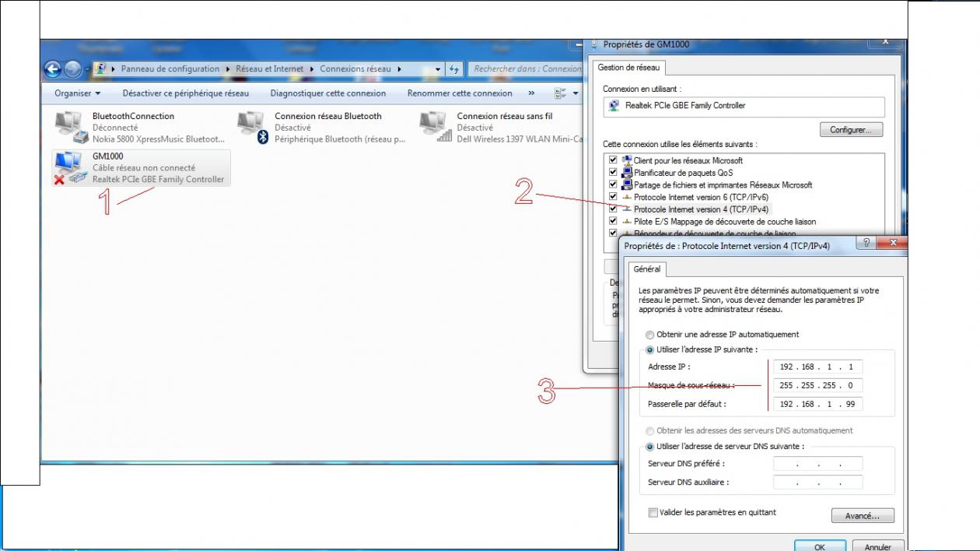980x551 pixels.
Task: Expand arrow after Réseau et Internet breadcrumb
Action: click(x=312, y=69)
